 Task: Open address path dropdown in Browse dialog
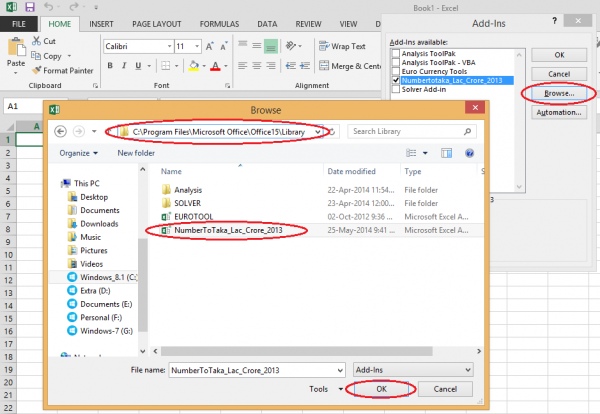click(x=318, y=132)
